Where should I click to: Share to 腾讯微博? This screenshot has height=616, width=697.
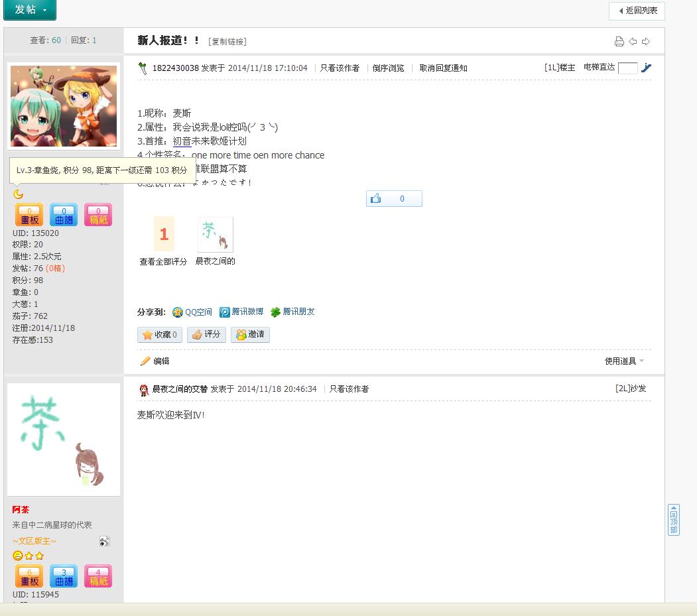coord(241,312)
